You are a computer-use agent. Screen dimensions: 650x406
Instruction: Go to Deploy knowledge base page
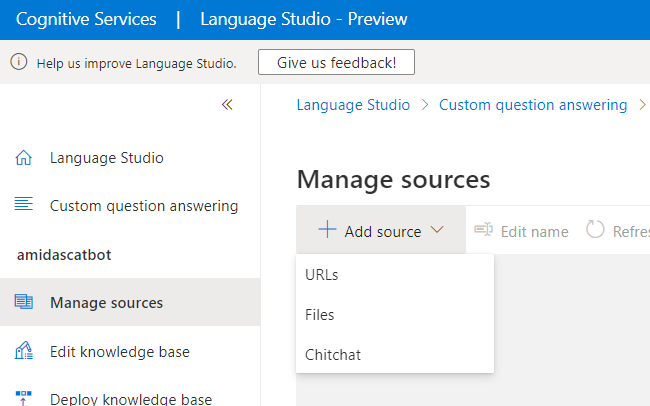pos(130,399)
